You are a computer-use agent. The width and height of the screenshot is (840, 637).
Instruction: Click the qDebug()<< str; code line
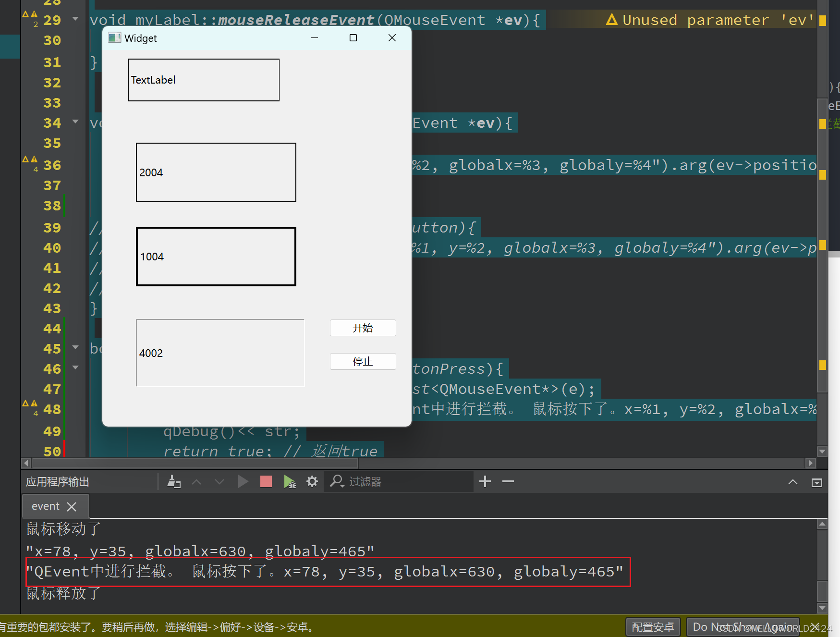pos(231,431)
